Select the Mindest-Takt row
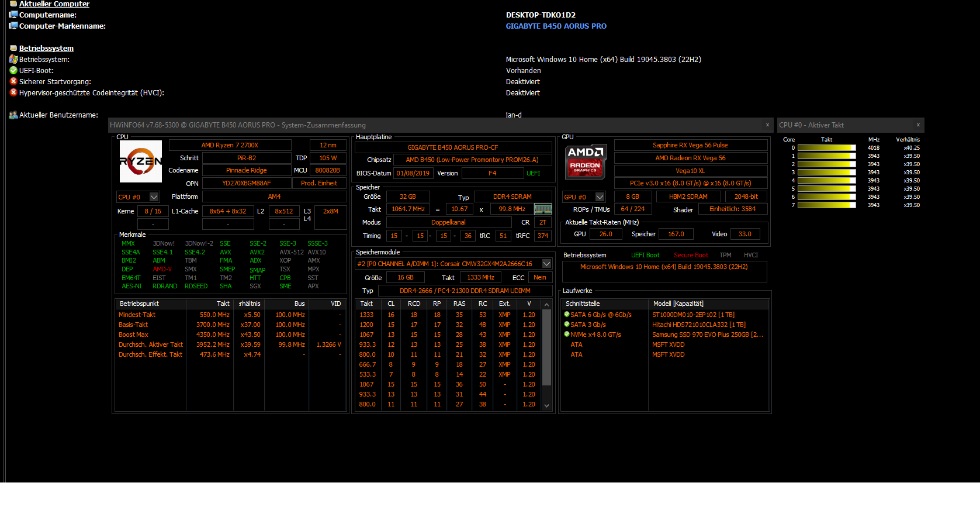Viewport: 980px width, 524px height. pyautogui.click(x=230, y=315)
